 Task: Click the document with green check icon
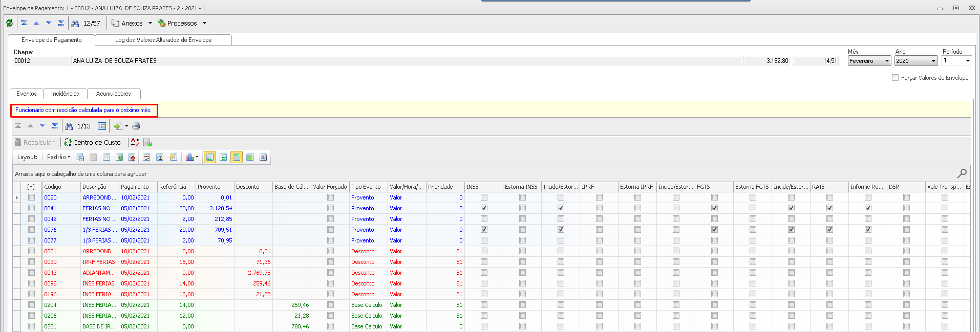147,142
